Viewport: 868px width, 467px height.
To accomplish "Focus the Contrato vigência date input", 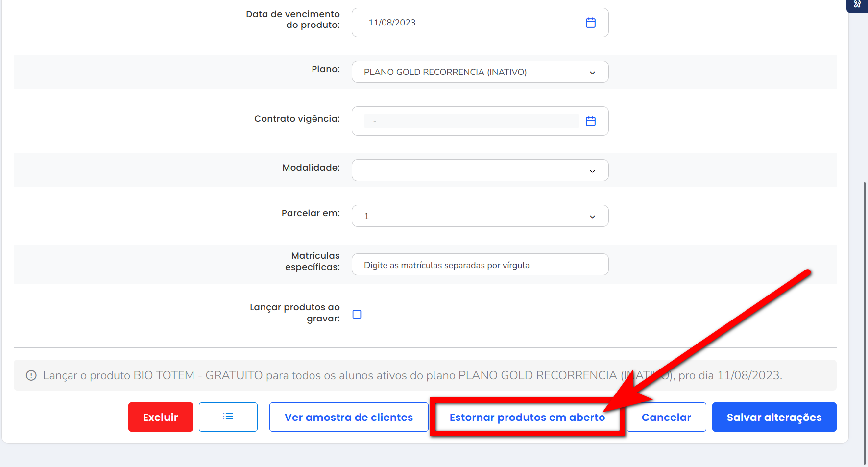I will (x=470, y=121).
